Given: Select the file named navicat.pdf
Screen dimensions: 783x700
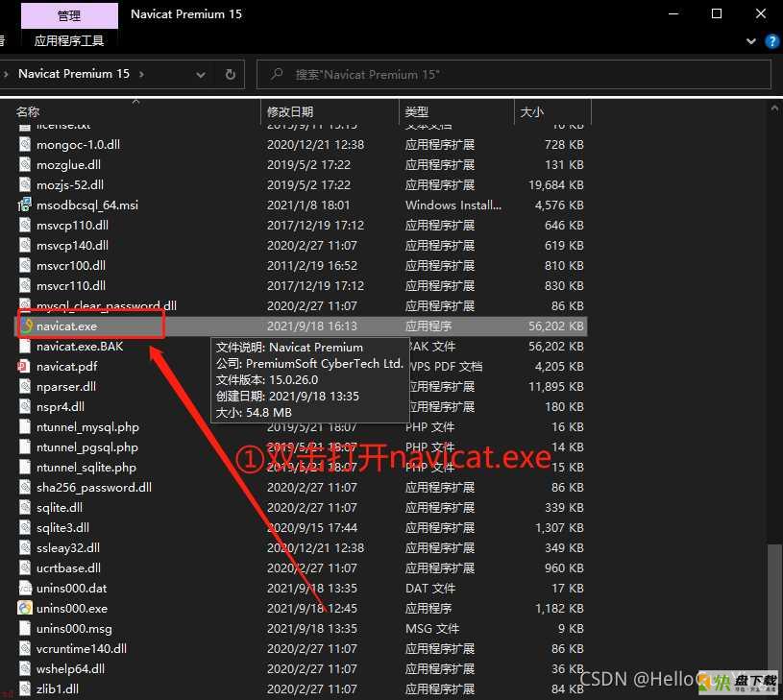Looking at the screenshot, I should 67,367.
